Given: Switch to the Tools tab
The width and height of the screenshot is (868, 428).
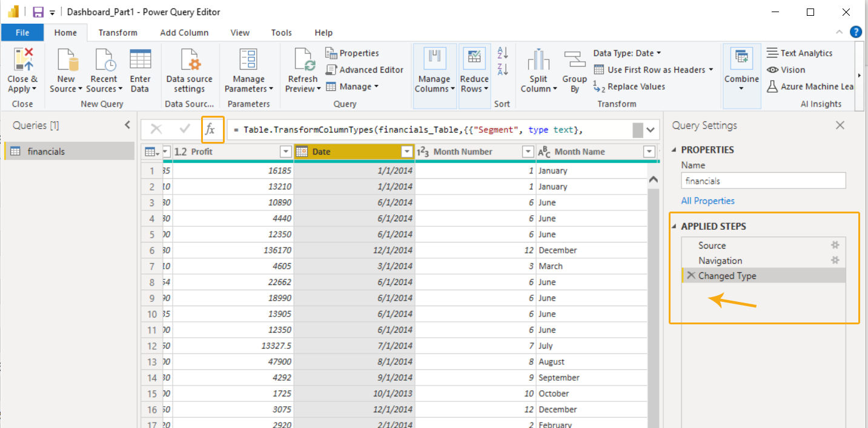Looking at the screenshot, I should (281, 33).
